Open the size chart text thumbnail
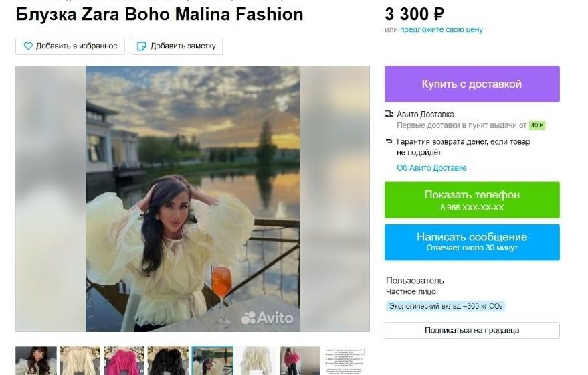Viewport: 588px width, 375px height. click(x=345, y=360)
